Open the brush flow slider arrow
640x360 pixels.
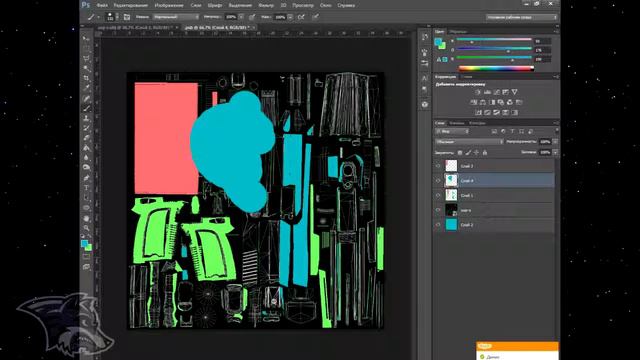pyautogui.click(x=290, y=17)
